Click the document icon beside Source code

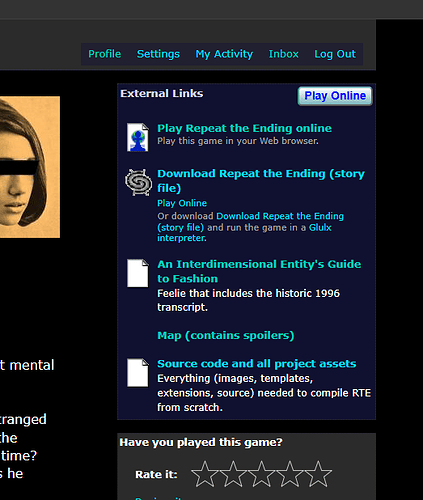click(x=137, y=373)
